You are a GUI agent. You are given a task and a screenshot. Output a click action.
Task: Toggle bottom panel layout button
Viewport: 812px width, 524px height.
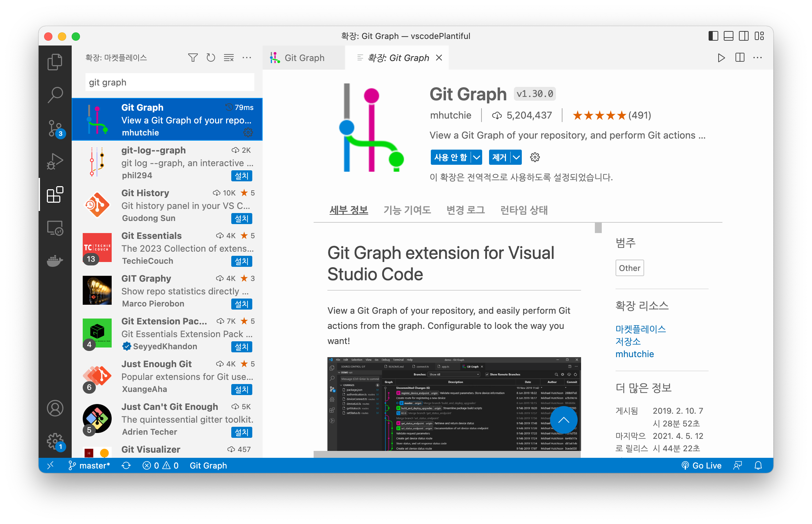point(728,36)
